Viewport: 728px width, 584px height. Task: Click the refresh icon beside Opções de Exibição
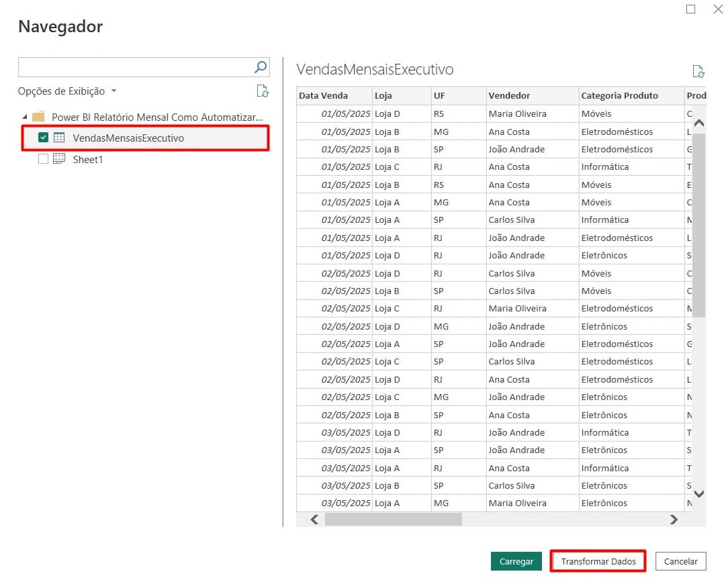[x=263, y=91]
